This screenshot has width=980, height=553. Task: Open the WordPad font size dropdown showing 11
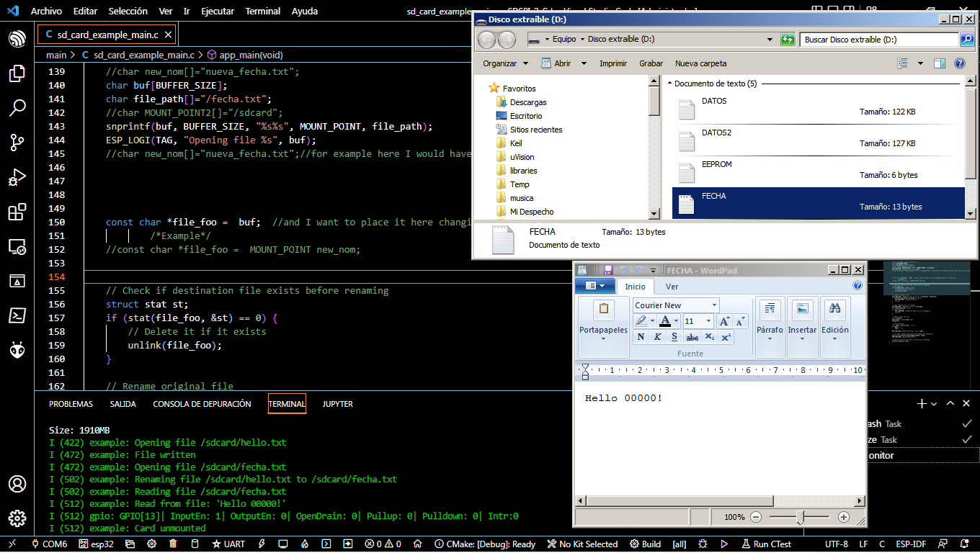(708, 321)
